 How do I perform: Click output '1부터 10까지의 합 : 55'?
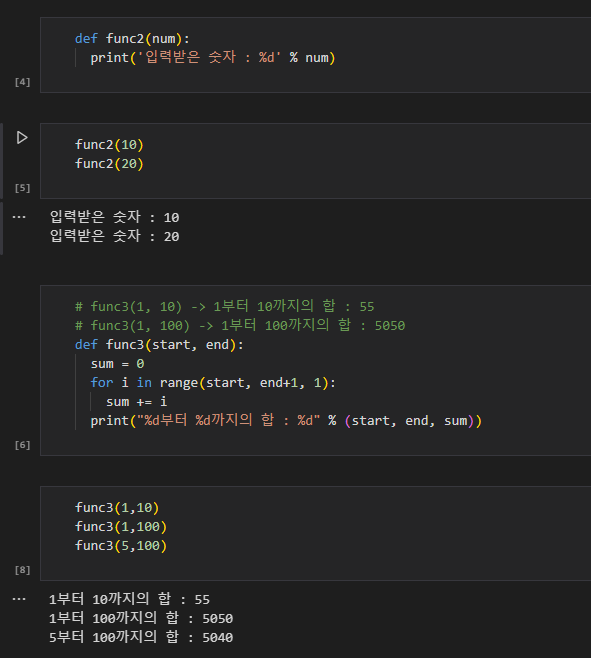click(x=129, y=599)
